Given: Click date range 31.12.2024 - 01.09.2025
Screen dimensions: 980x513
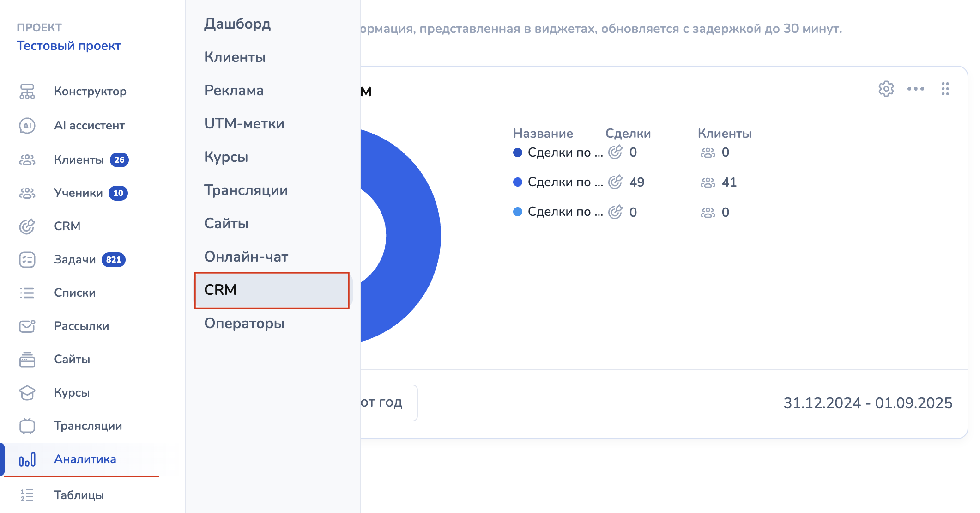Looking at the screenshot, I should (x=868, y=403).
